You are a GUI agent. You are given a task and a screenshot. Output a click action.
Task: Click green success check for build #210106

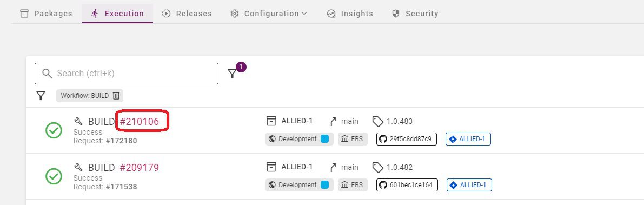tap(54, 131)
